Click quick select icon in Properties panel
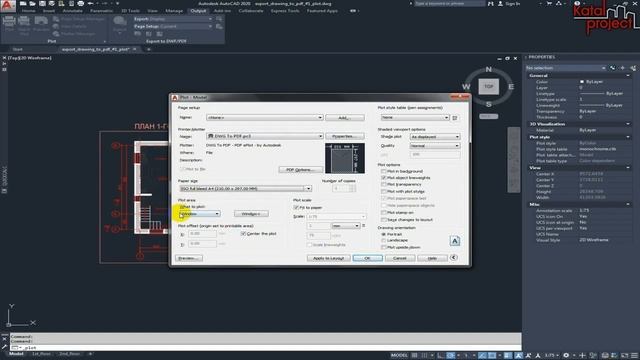Image resolution: width=640 pixels, height=360 pixels. 633,68
